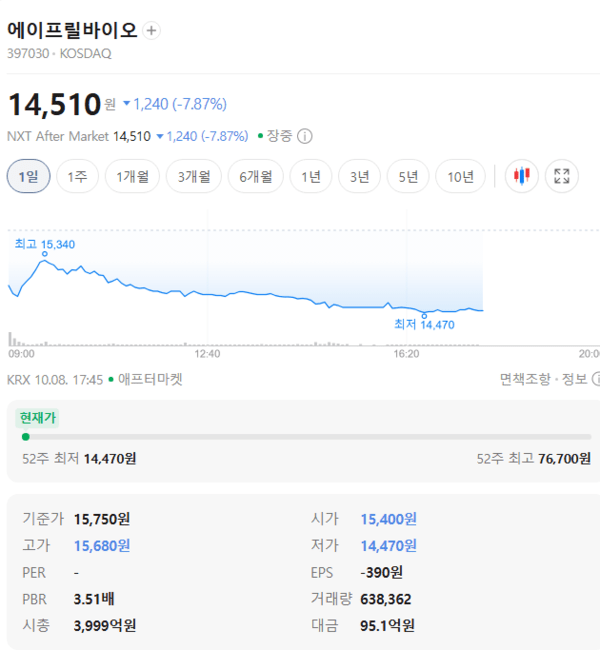Click the 대금 95.1억원 value

pyautogui.click(x=387, y=626)
